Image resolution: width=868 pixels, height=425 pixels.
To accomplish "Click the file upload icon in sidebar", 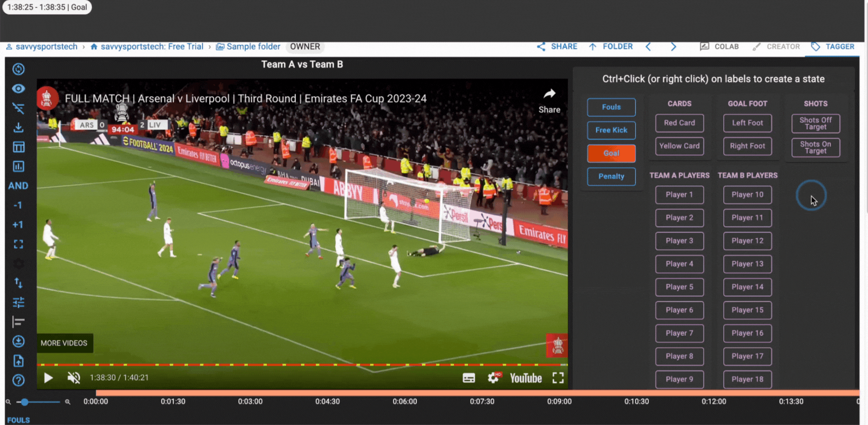I will pyautogui.click(x=19, y=361).
